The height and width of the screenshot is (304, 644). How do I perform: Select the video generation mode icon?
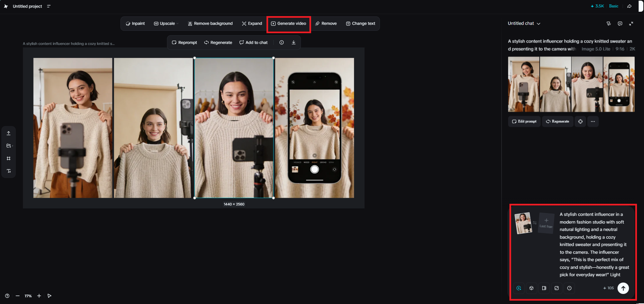519,288
